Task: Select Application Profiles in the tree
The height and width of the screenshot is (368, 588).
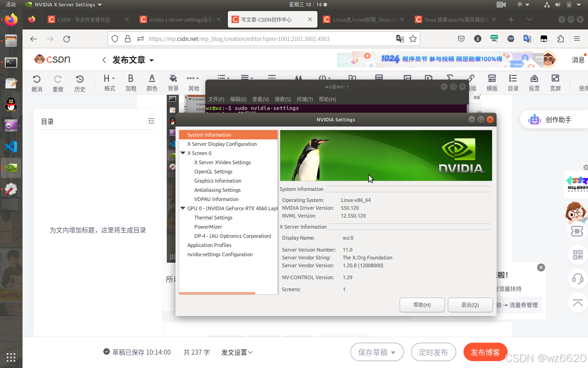Action: coord(209,245)
